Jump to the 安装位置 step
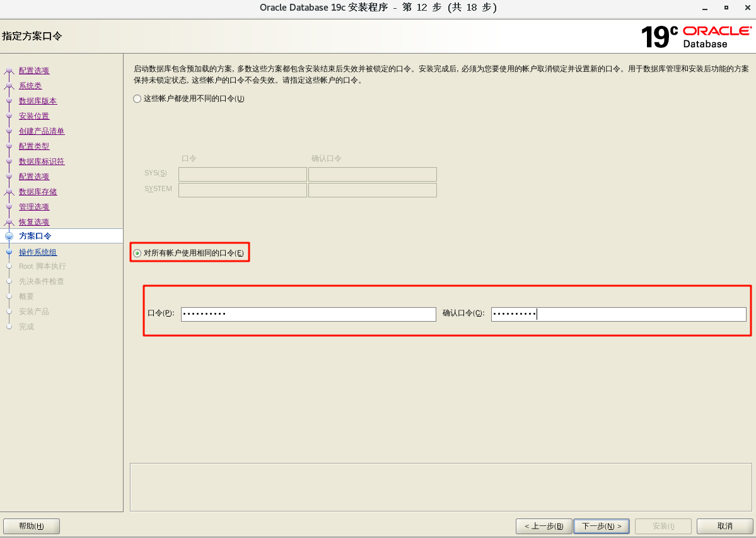Image resolution: width=756 pixels, height=538 pixels. point(34,116)
